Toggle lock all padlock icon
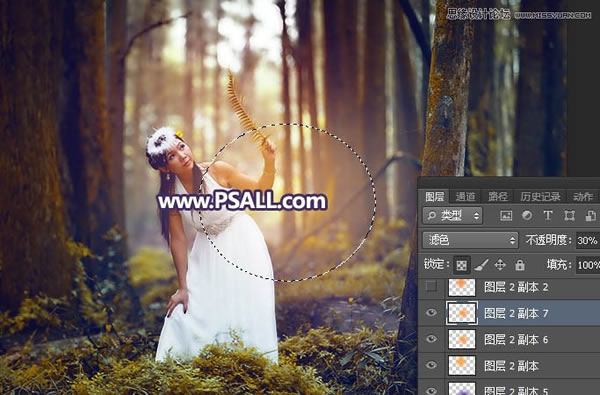 pyautogui.click(x=520, y=265)
